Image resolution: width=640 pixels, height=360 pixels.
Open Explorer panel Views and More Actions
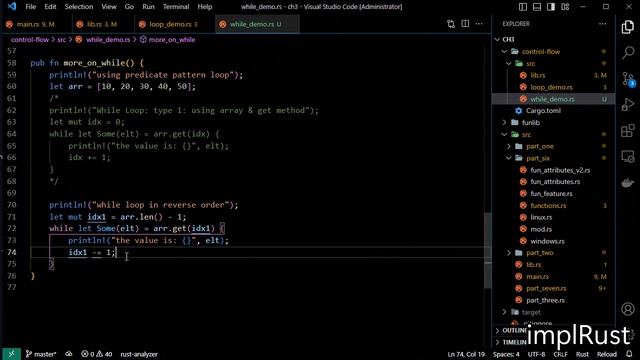point(602,24)
